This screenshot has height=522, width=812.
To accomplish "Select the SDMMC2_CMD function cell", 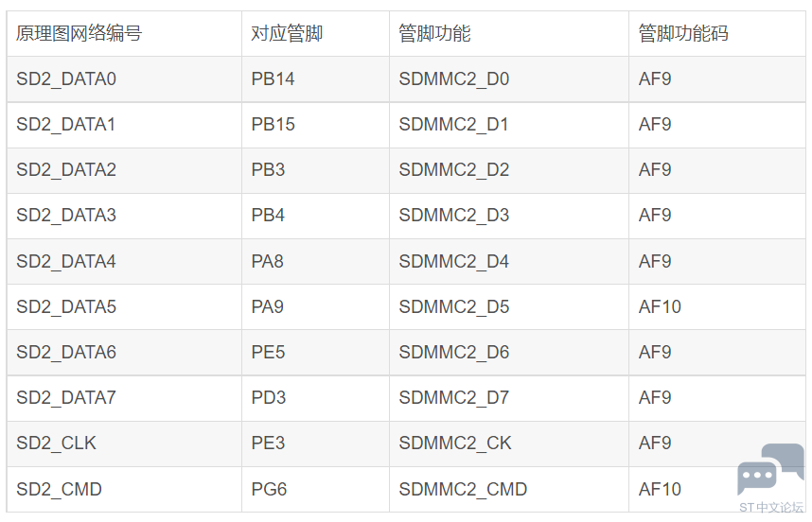I will [509, 490].
